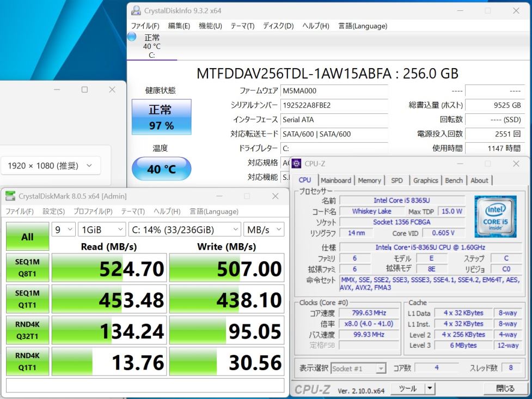Open the 1920 × 1080 resolution dropdown
532x399 pixels.
point(51,165)
